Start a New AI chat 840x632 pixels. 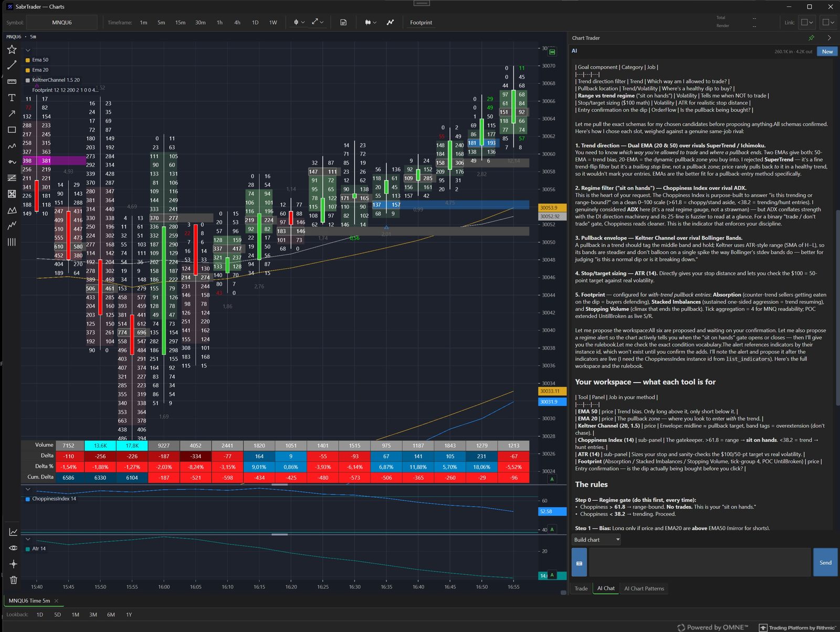pyautogui.click(x=827, y=51)
